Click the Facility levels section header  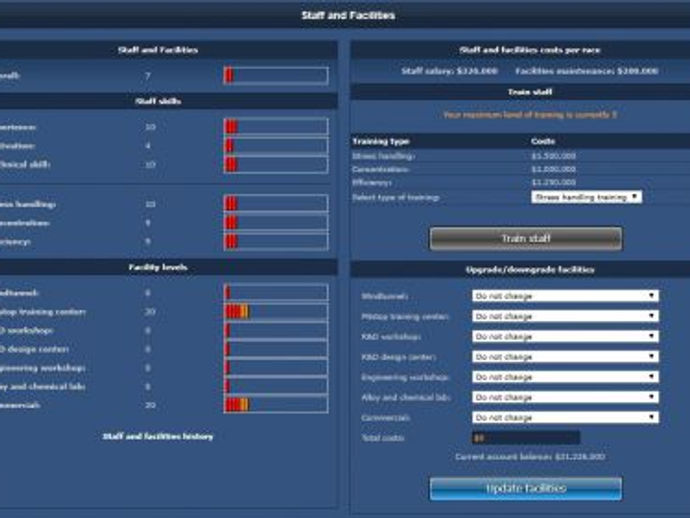coord(158,267)
